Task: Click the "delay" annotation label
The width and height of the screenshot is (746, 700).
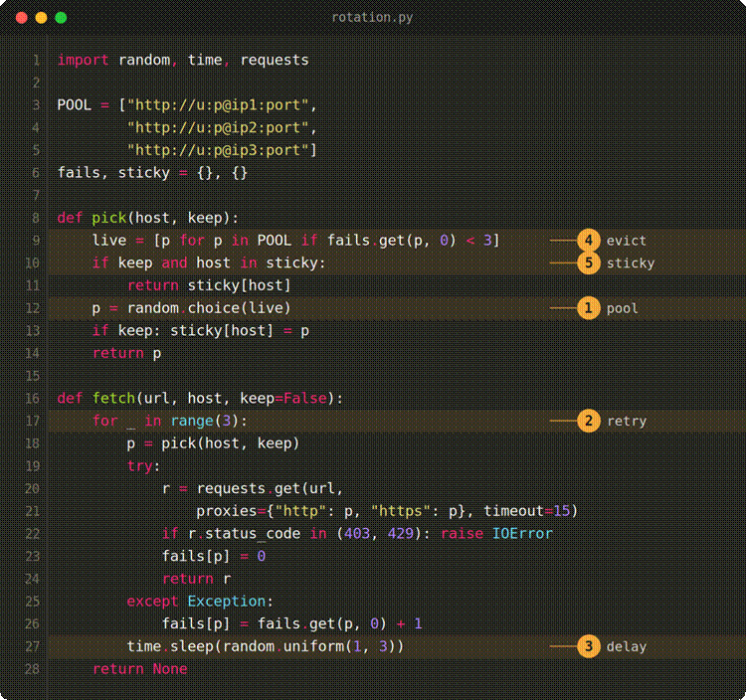Action: click(626, 646)
